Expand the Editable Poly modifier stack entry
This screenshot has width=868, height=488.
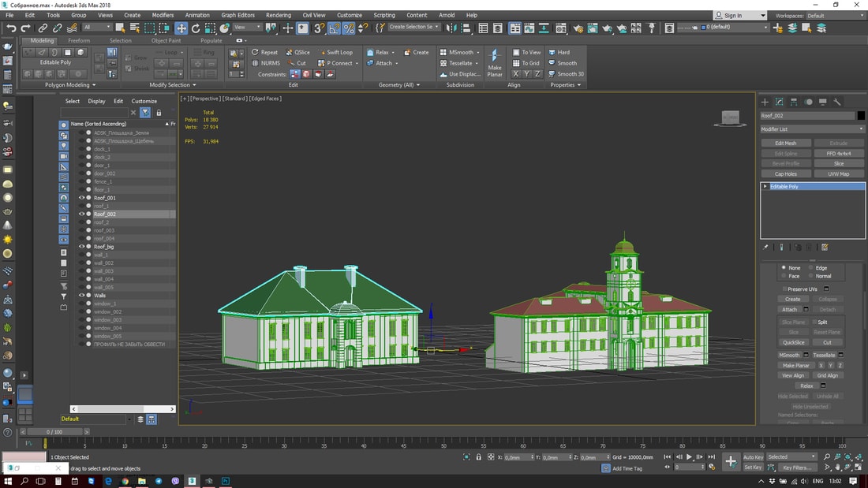pos(765,187)
